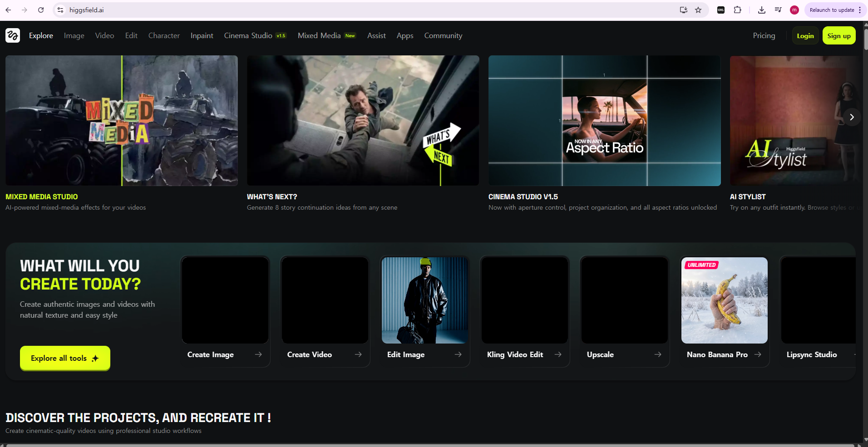Go to the Pricing page
868x447 pixels.
(x=764, y=35)
